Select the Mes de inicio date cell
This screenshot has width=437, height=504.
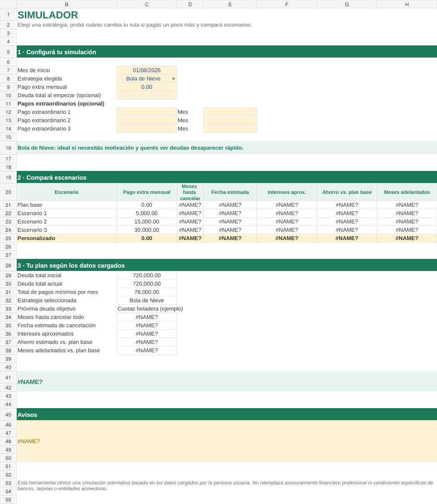[147, 70]
